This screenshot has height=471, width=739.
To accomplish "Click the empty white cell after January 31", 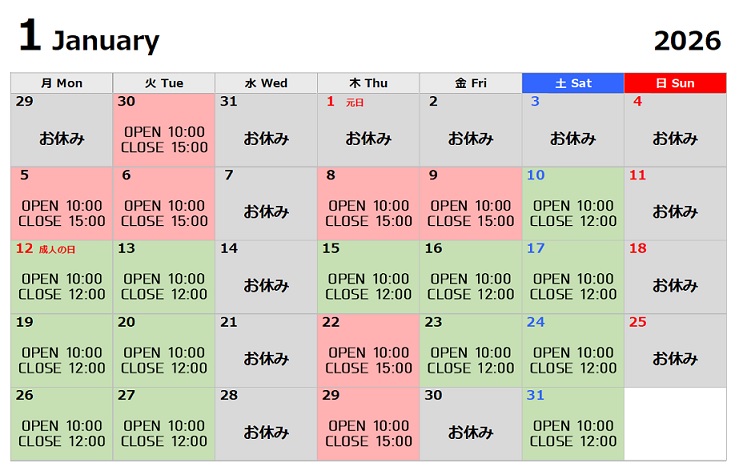I will pyautogui.click(x=675, y=424).
